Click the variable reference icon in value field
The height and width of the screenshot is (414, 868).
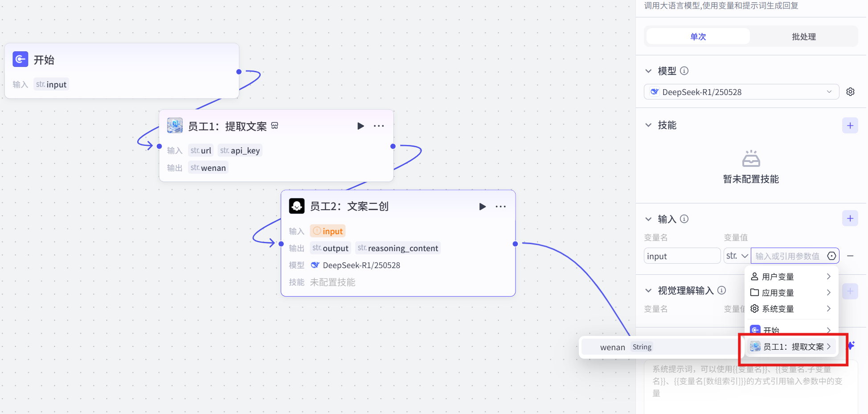coord(831,256)
